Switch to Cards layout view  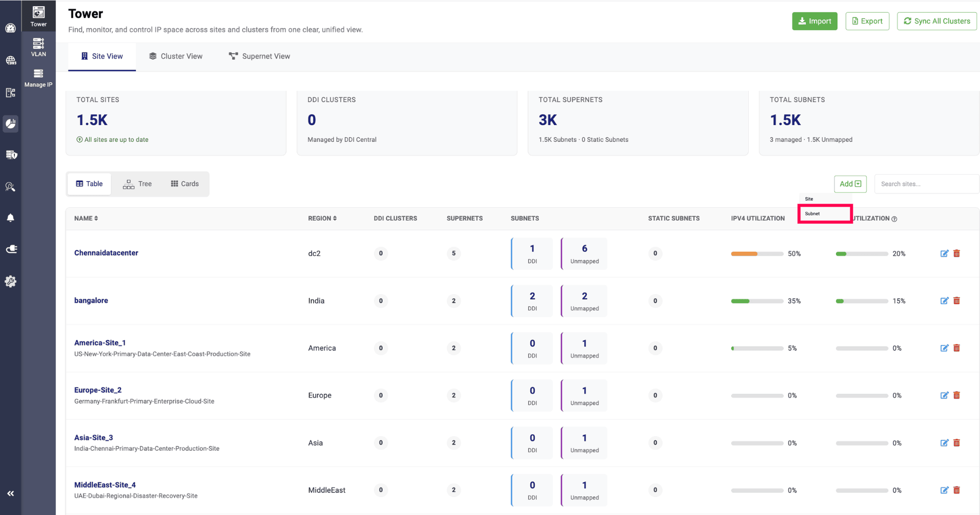click(185, 184)
